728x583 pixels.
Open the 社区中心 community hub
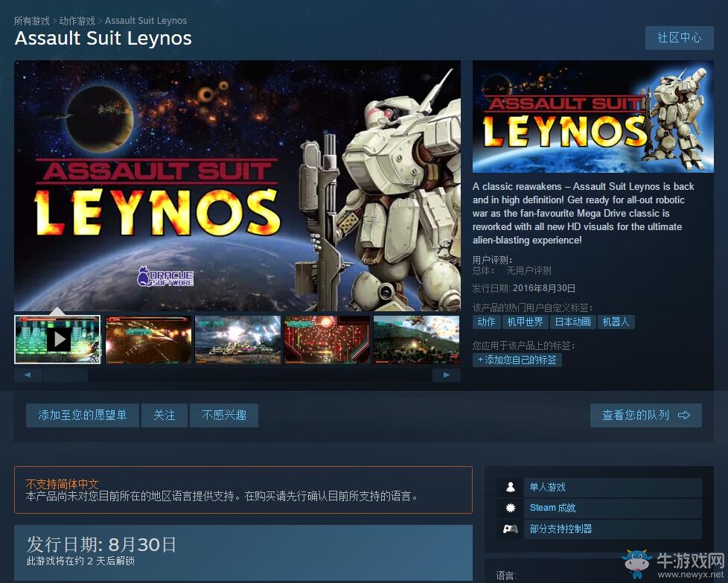click(680, 38)
